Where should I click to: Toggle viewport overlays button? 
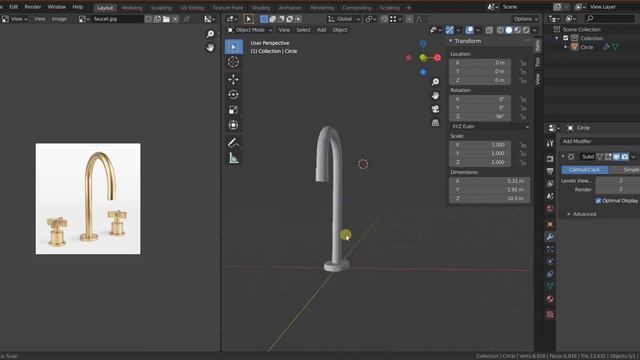tap(469, 30)
